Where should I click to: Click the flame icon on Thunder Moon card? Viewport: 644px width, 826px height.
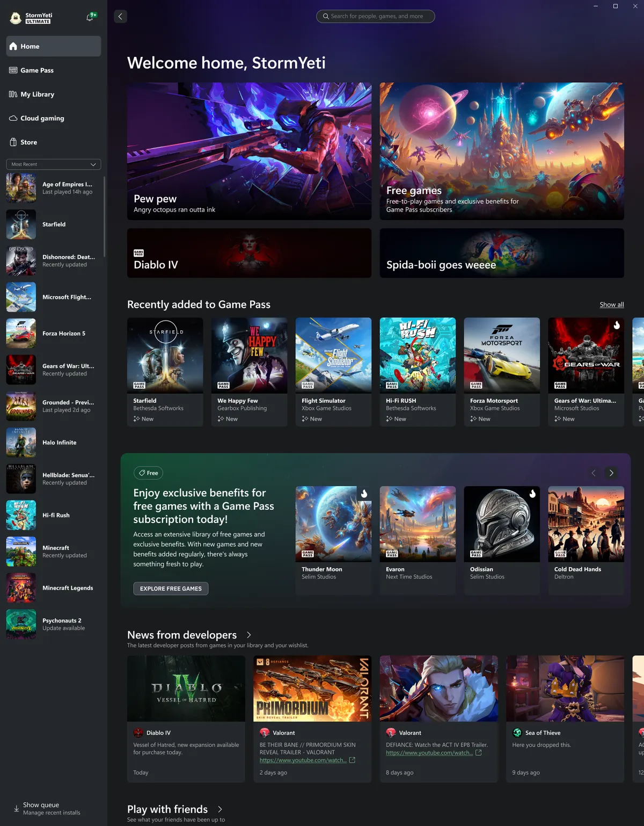[x=364, y=494]
